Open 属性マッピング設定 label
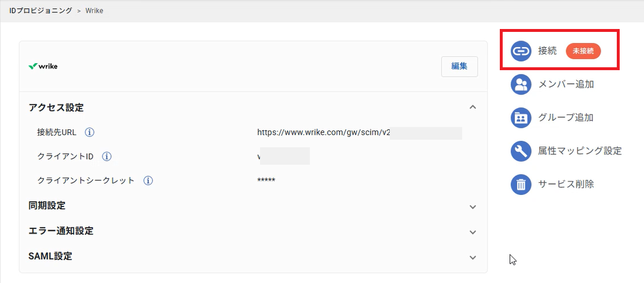Viewport: 644px width, 283px height. 580,151
